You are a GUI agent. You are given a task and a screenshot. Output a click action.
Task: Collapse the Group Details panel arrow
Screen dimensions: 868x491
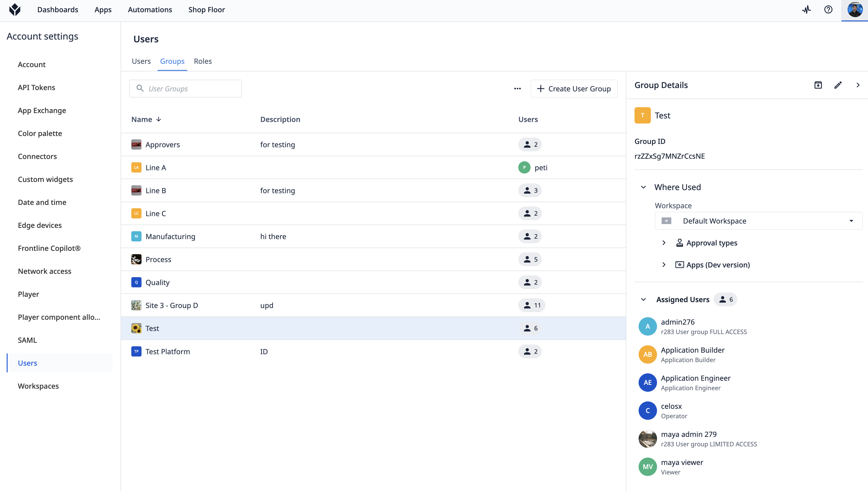pos(858,85)
